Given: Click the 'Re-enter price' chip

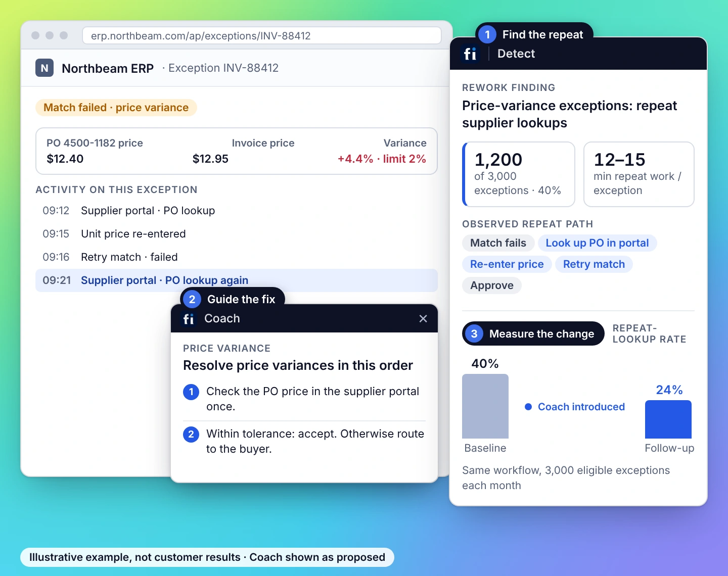Looking at the screenshot, I should point(507,264).
